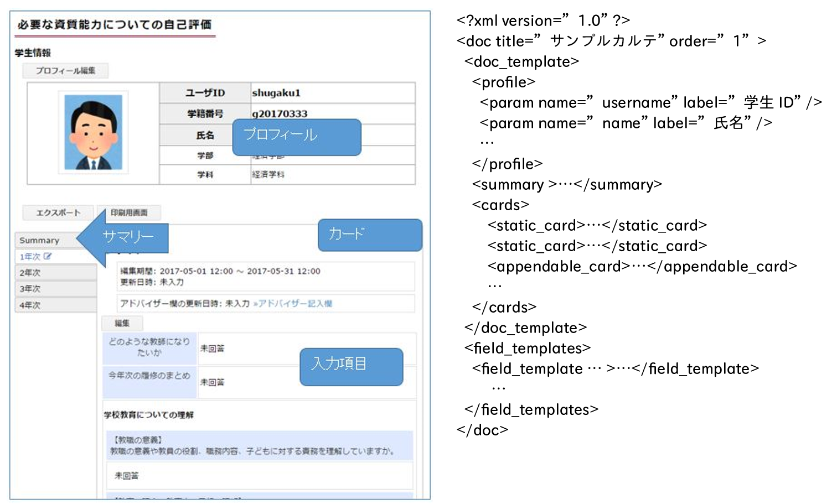Select the Summary tab in the sidebar
The image size is (837, 504).
click(47, 240)
